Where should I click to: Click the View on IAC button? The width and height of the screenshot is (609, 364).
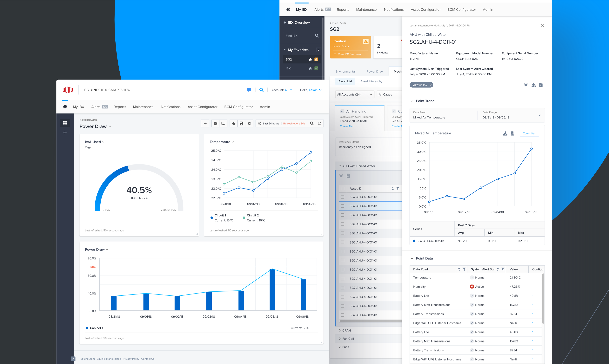421,85
